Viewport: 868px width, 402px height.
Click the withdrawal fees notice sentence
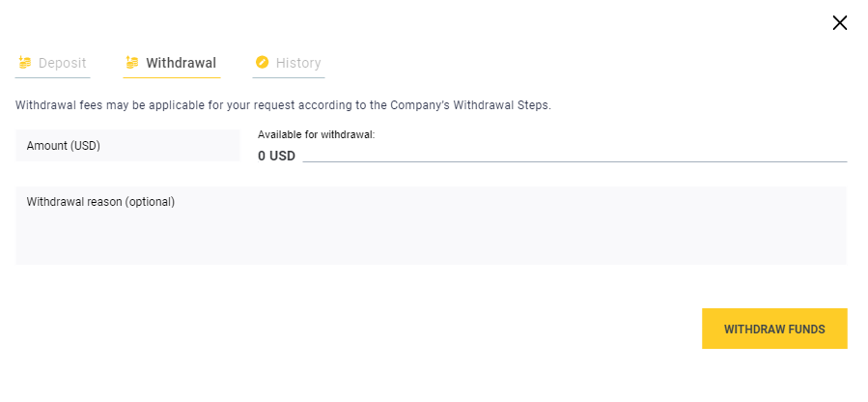(x=193, y=104)
